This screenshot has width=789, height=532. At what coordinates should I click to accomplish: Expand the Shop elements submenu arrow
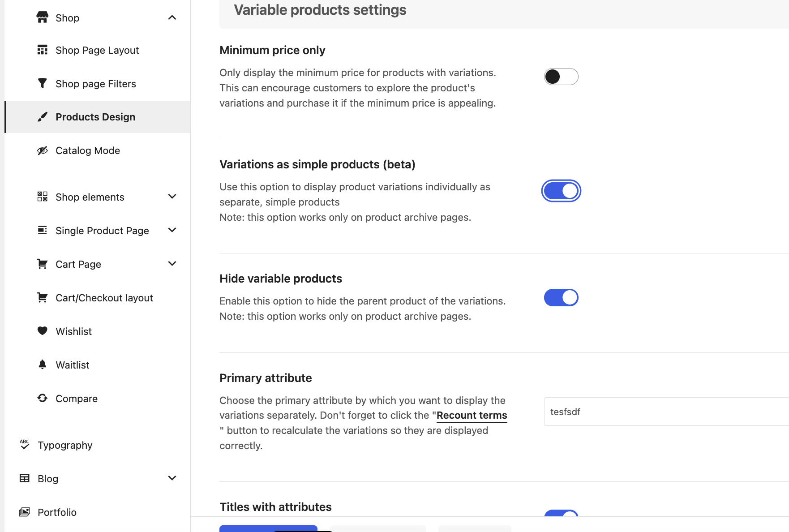pos(172,197)
